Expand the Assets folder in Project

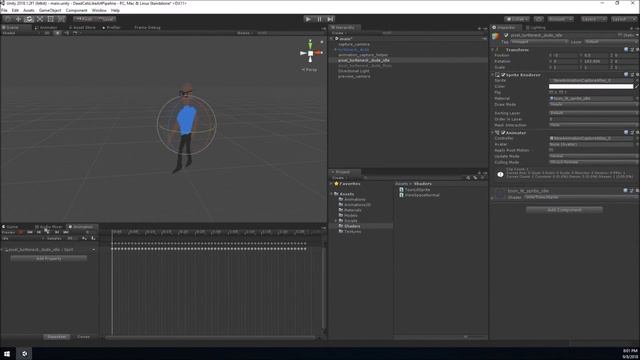tap(331, 194)
